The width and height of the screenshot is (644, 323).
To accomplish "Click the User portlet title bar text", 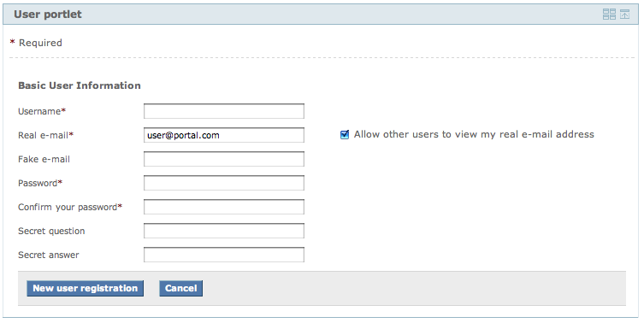I will tap(48, 14).
